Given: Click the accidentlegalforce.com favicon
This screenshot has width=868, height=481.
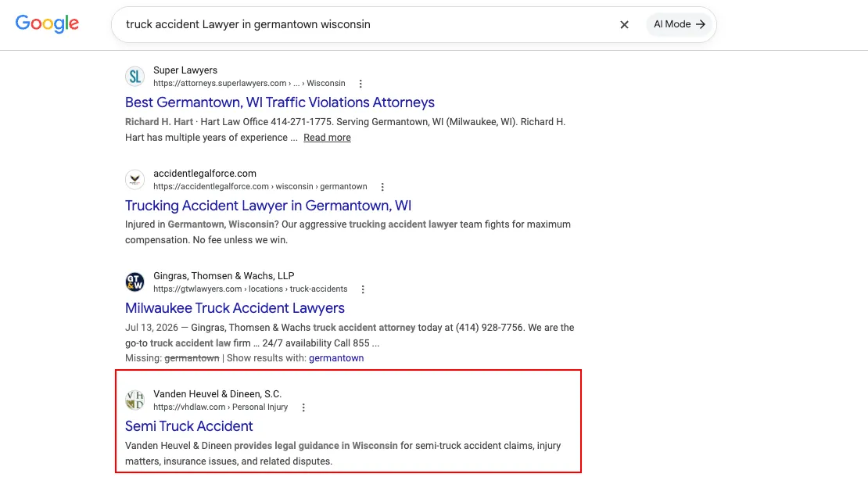Looking at the screenshot, I should 135,179.
